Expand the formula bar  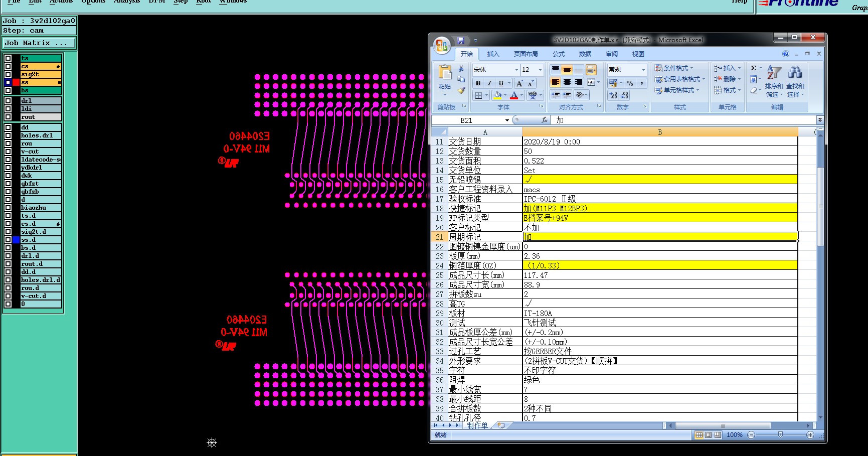tap(820, 120)
